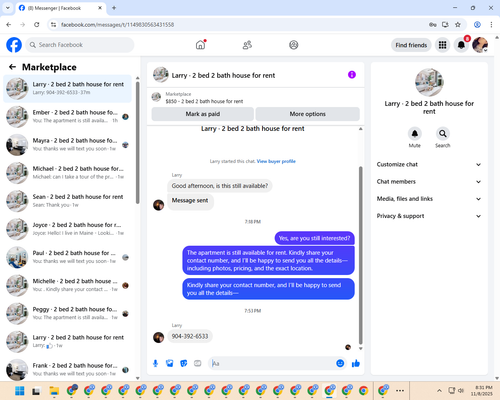Choose a sticker icon in composer
The width and height of the screenshot is (500, 400).
(x=184, y=363)
